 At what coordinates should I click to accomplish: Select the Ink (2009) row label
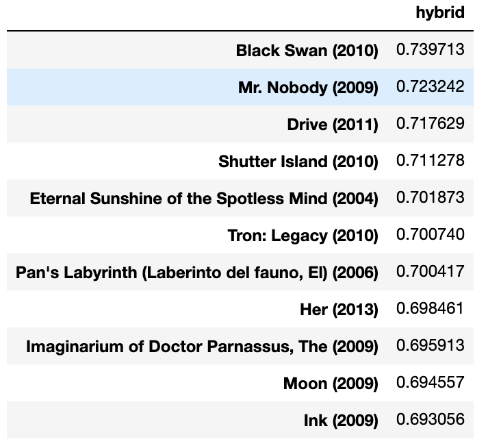point(341,420)
